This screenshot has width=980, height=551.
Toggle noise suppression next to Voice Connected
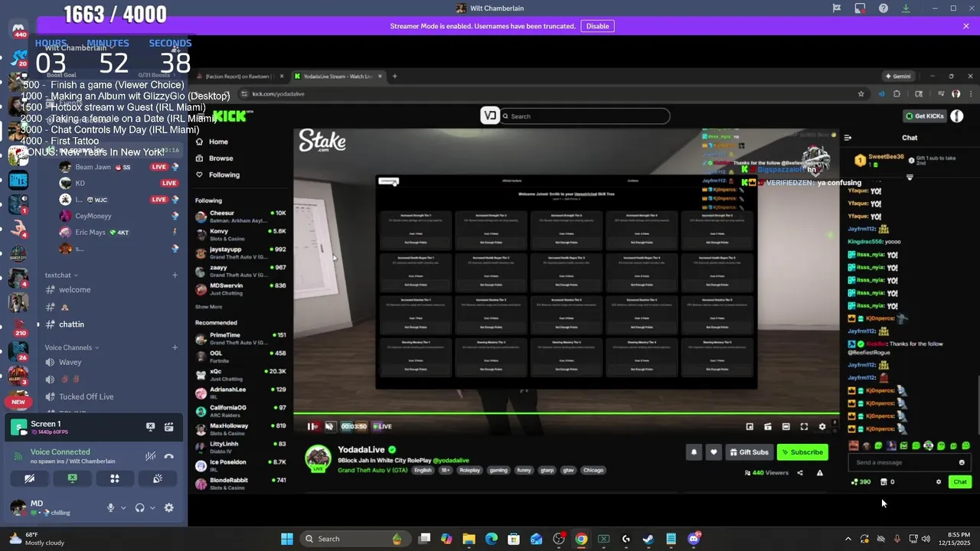[151, 456]
